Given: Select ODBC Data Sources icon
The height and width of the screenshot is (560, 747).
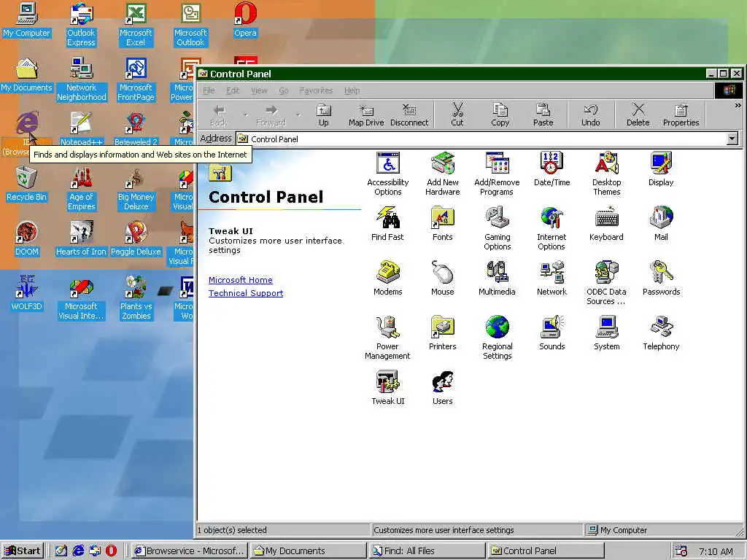Looking at the screenshot, I should (606, 283).
